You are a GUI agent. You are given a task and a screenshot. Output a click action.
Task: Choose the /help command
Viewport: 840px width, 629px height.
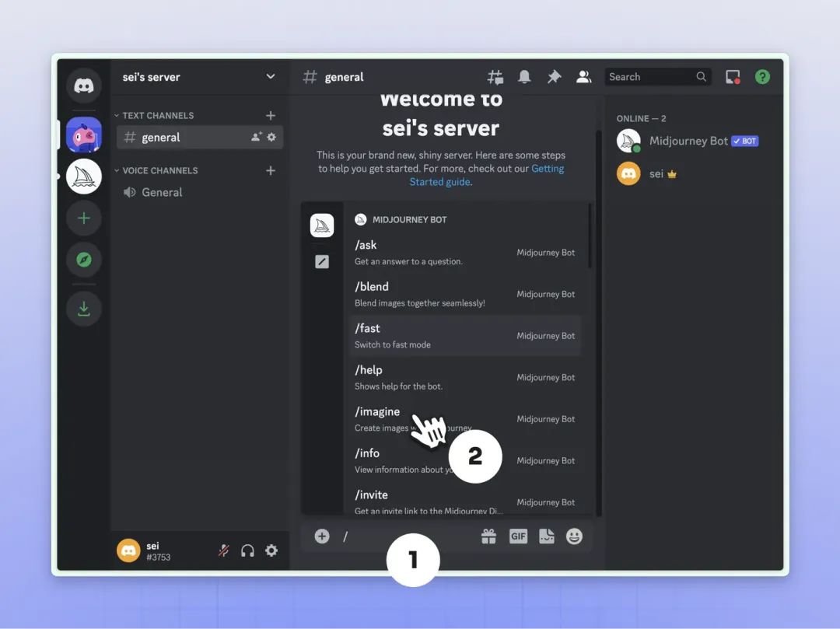464,377
